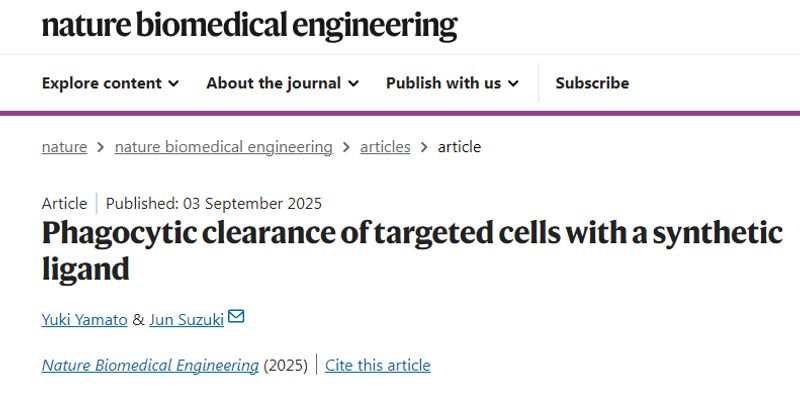Go to the Subscribe page
The width and height of the screenshot is (800, 400).
coord(592,83)
